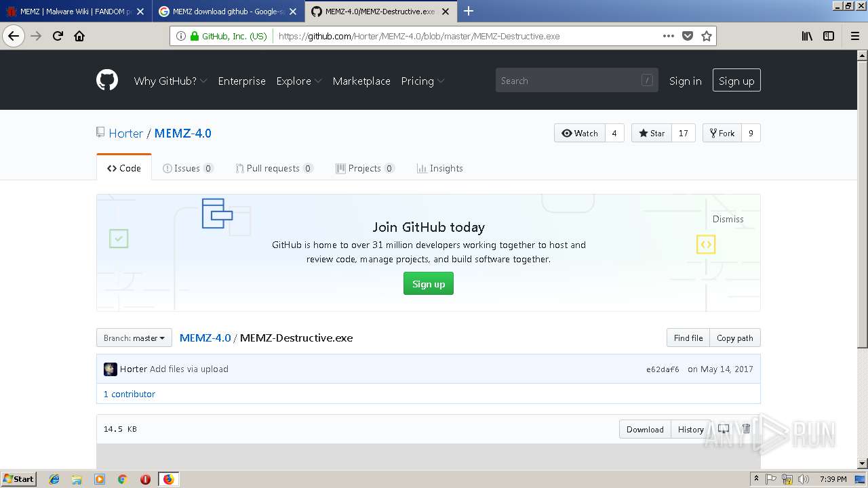View file History

(x=691, y=429)
